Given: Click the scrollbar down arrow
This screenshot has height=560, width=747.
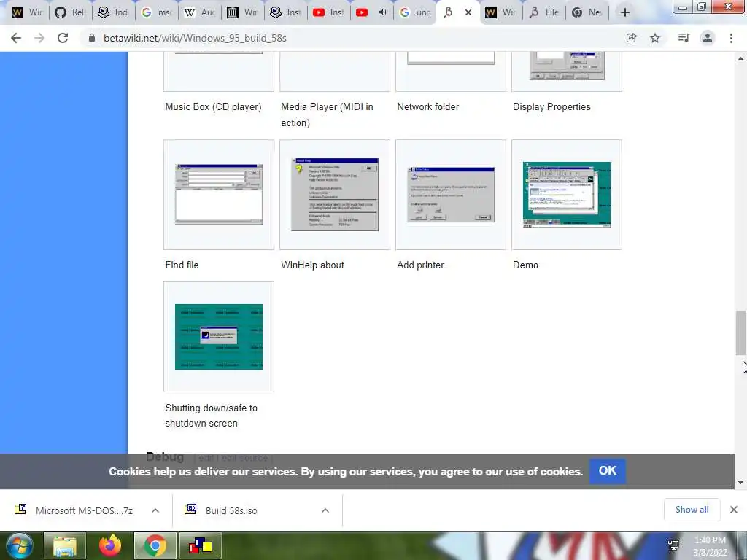Looking at the screenshot, I should (740, 483).
